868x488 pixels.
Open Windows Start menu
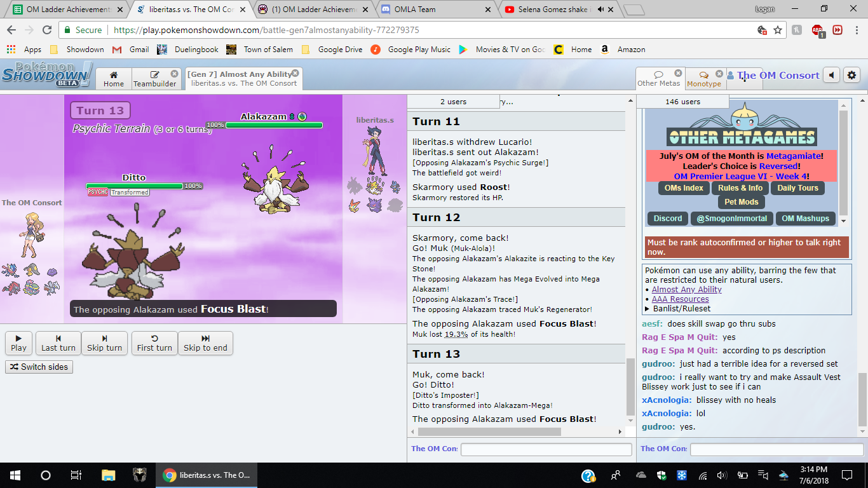point(15,475)
